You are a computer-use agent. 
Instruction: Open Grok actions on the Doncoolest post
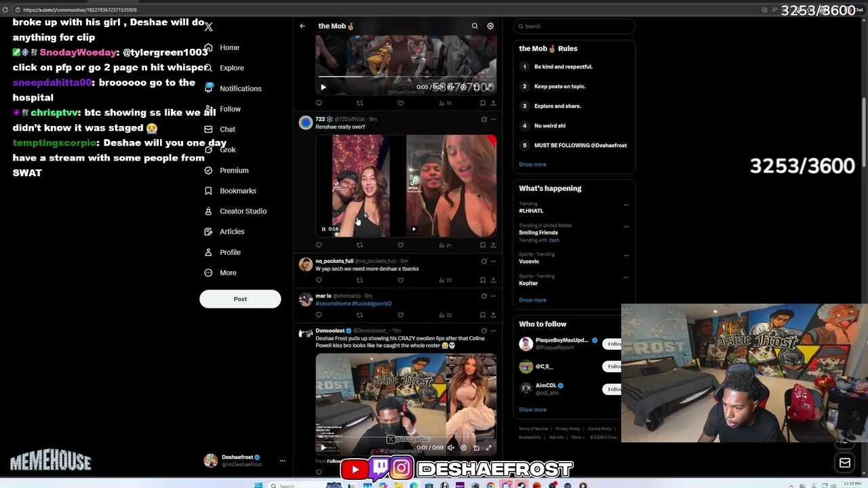[x=484, y=331]
